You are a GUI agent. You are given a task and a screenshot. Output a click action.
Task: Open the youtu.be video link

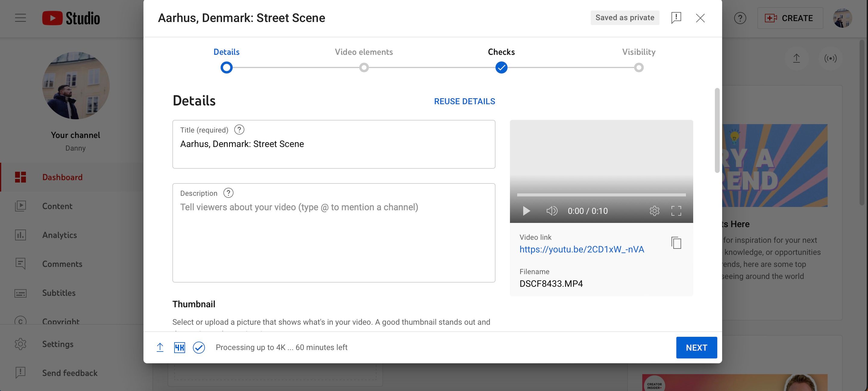coord(582,249)
